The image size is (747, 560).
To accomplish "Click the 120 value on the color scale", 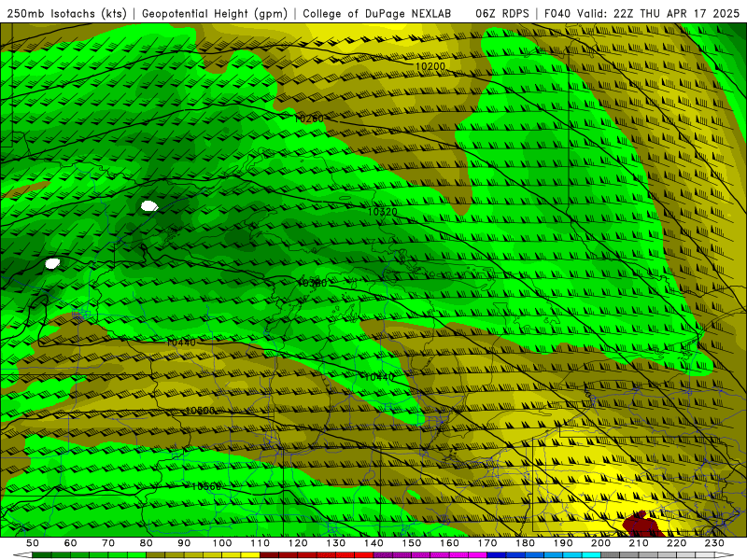I will pyautogui.click(x=298, y=543).
